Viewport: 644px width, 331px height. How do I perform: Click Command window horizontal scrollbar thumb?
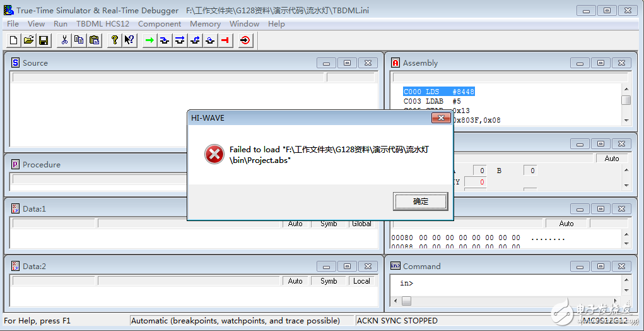(406, 301)
